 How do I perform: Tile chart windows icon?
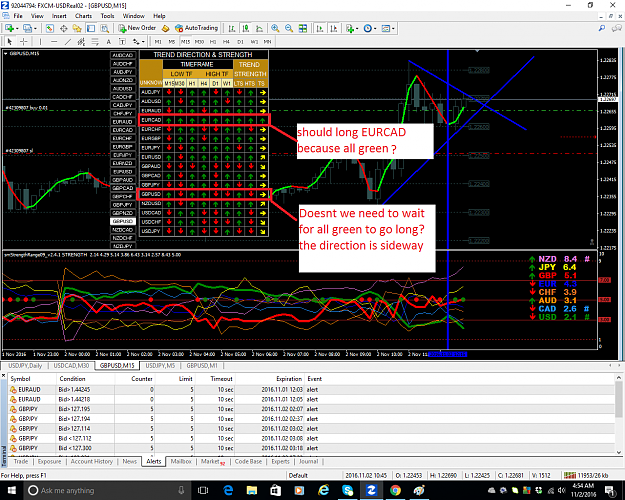coord(303,28)
